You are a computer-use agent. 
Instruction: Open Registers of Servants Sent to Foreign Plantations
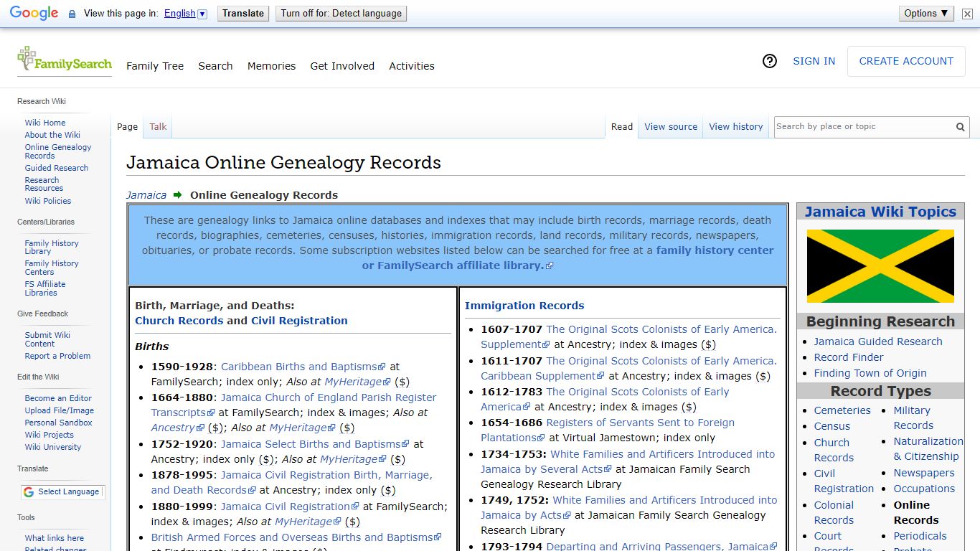(x=608, y=430)
